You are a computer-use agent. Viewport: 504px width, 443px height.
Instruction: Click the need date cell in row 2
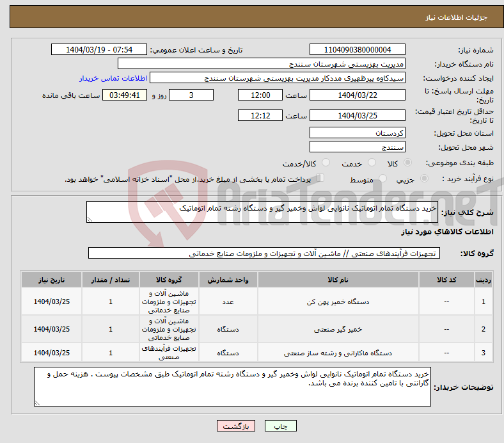51,329
